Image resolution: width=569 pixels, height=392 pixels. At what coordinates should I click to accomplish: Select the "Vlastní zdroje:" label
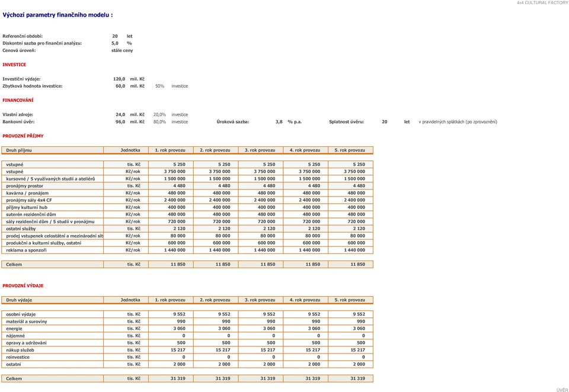pyautogui.click(x=18, y=115)
